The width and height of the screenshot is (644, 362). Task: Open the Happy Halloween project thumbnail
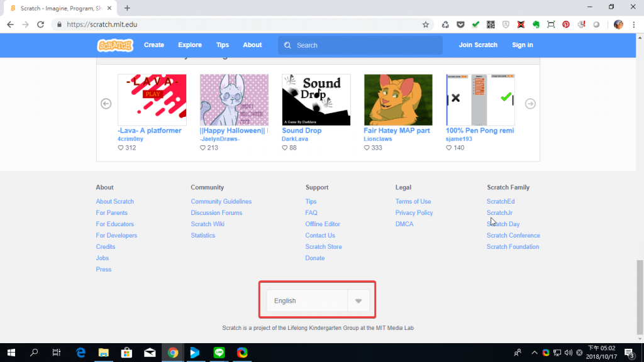[x=234, y=100]
